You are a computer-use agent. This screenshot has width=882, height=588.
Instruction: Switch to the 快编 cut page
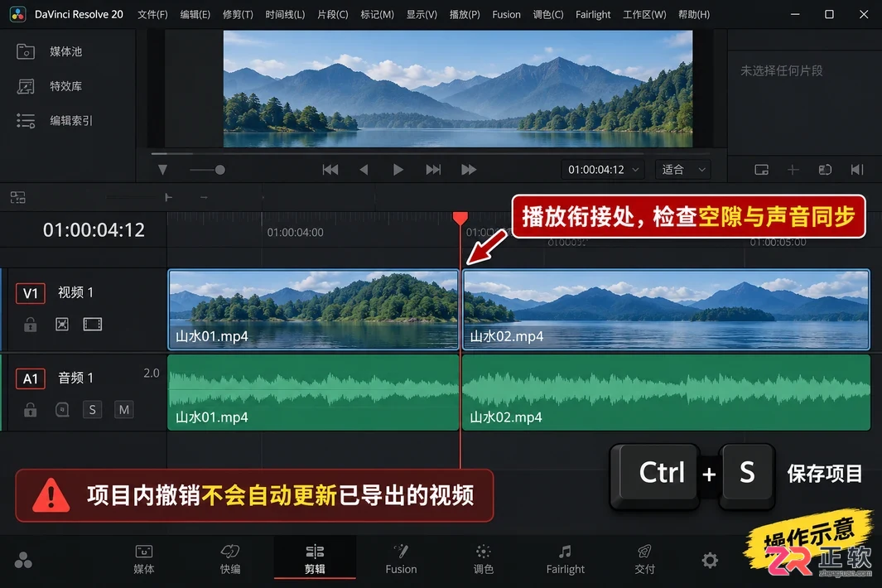[x=230, y=559]
